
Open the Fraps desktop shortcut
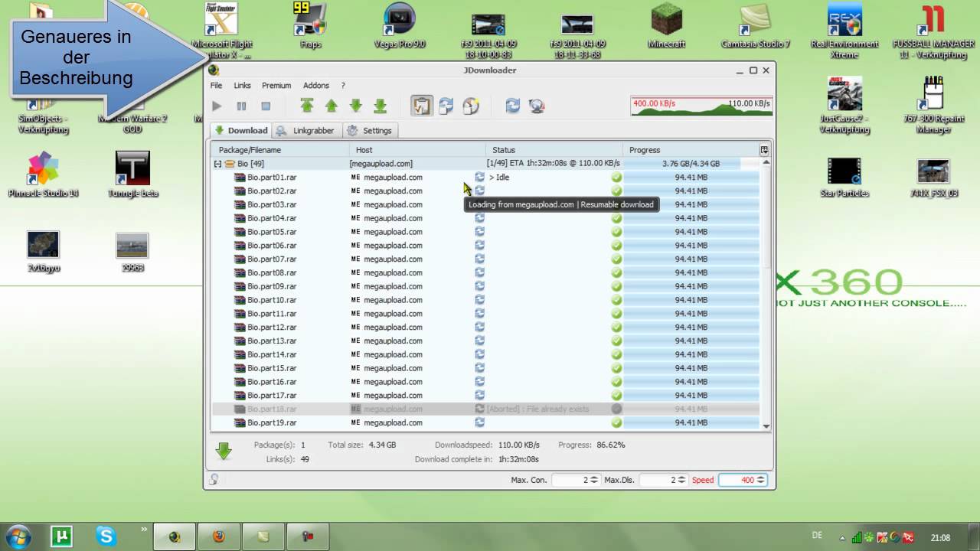coord(310,25)
